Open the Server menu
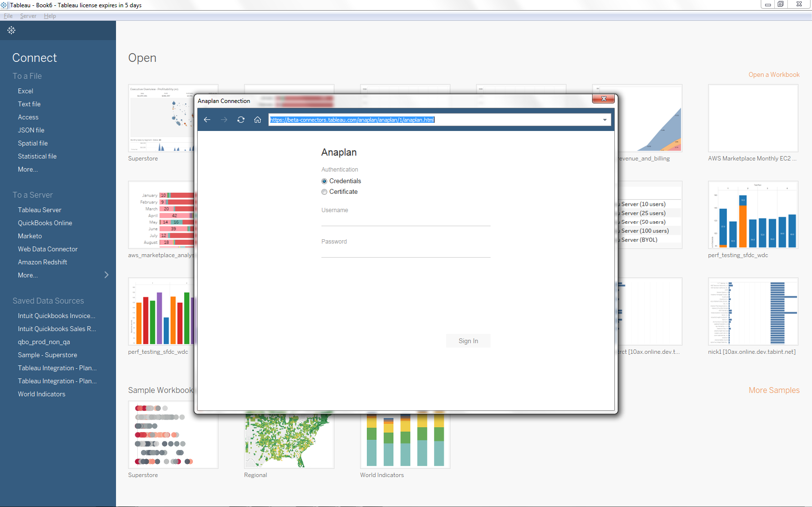812x507 pixels. point(28,16)
